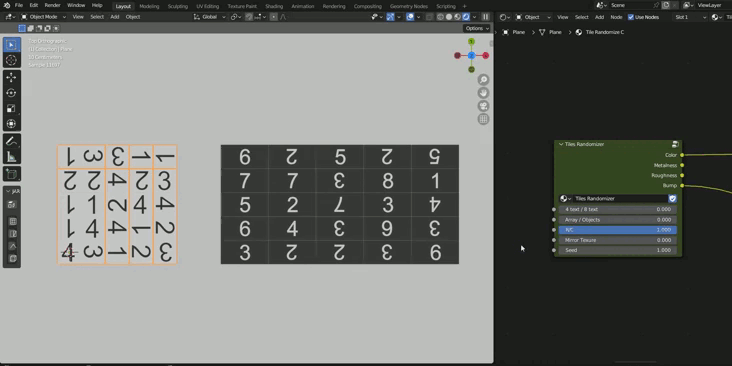Viewport: 732px width, 366px height.
Task: Pause viewport rendering
Action: [x=486, y=17]
